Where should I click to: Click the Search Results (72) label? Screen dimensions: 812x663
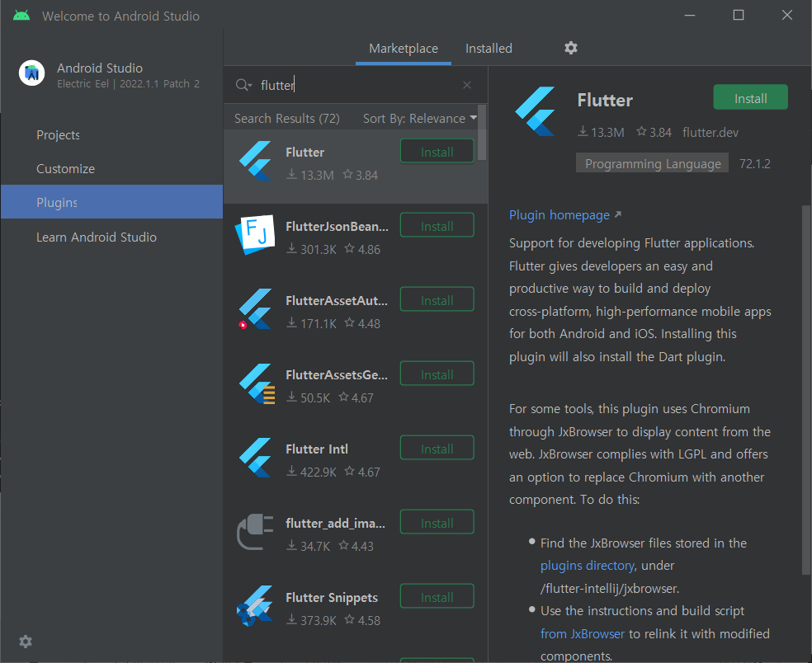[287, 119]
